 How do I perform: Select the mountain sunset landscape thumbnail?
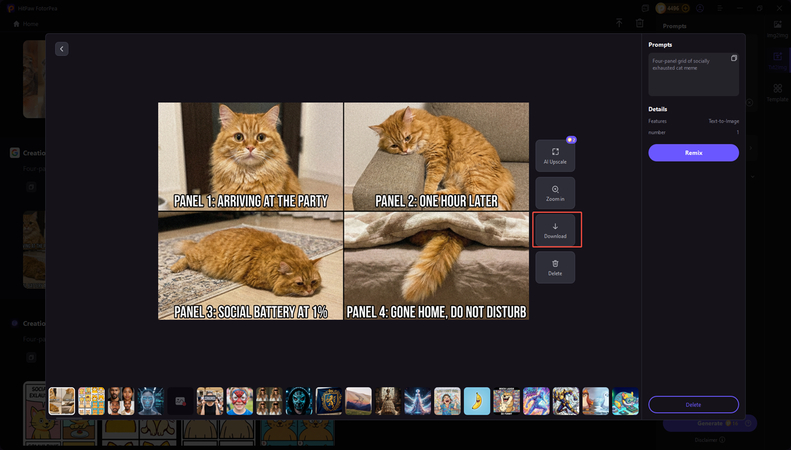tap(358, 401)
